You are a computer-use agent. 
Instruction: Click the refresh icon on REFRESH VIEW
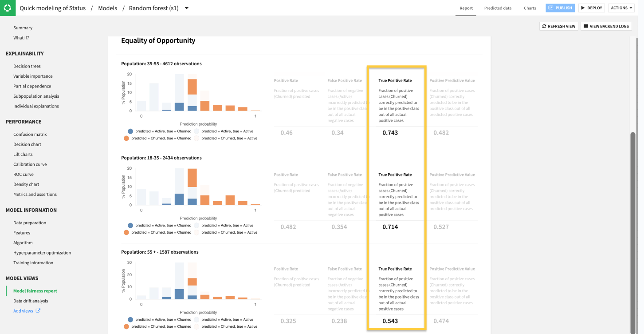click(x=545, y=26)
